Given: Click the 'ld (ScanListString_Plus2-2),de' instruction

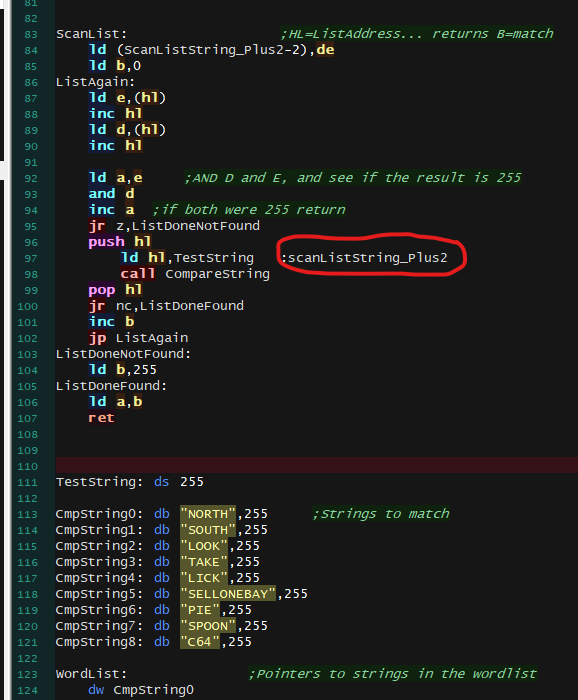Looking at the screenshot, I should 211,50.
